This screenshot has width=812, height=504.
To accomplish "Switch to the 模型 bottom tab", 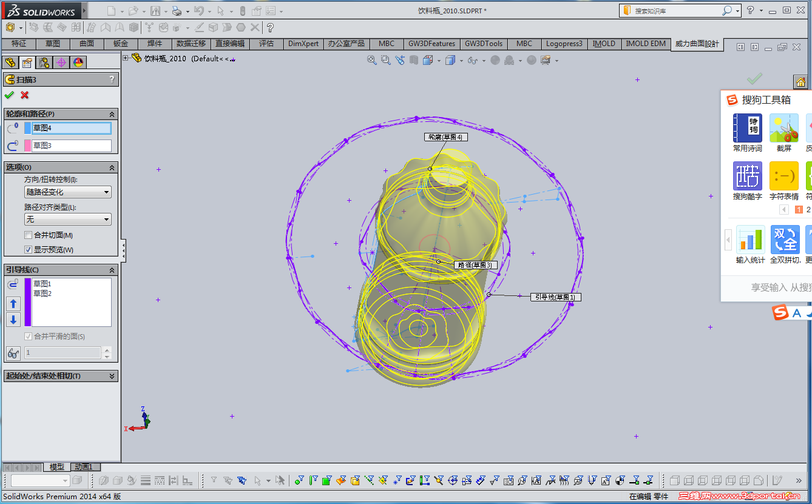I will click(x=56, y=467).
